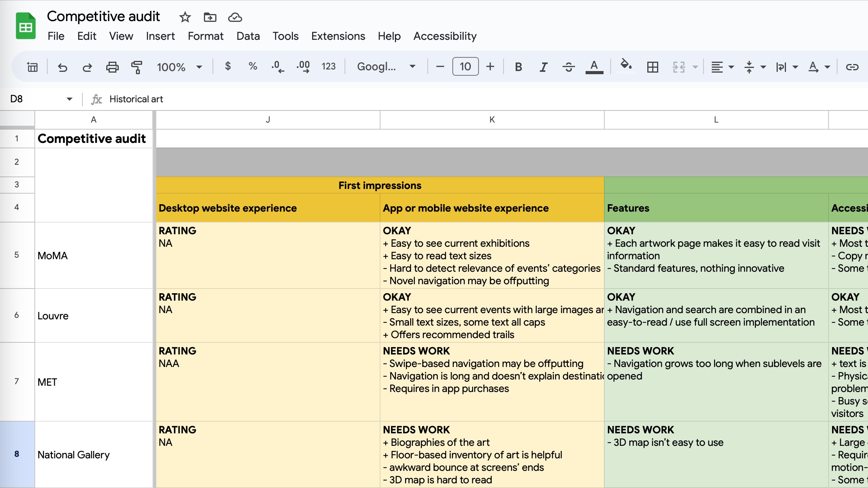The width and height of the screenshot is (868, 488).
Task: Select row 5 header
Action: 17,255
